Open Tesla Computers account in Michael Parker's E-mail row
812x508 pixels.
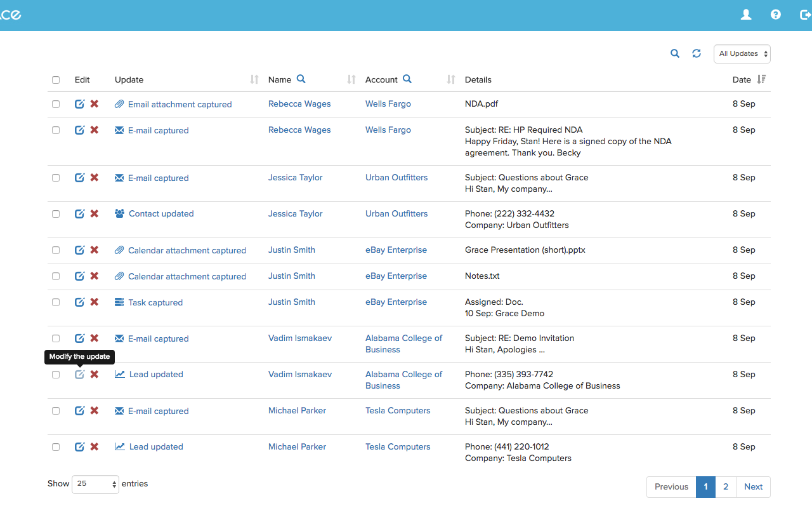(x=398, y=410)
